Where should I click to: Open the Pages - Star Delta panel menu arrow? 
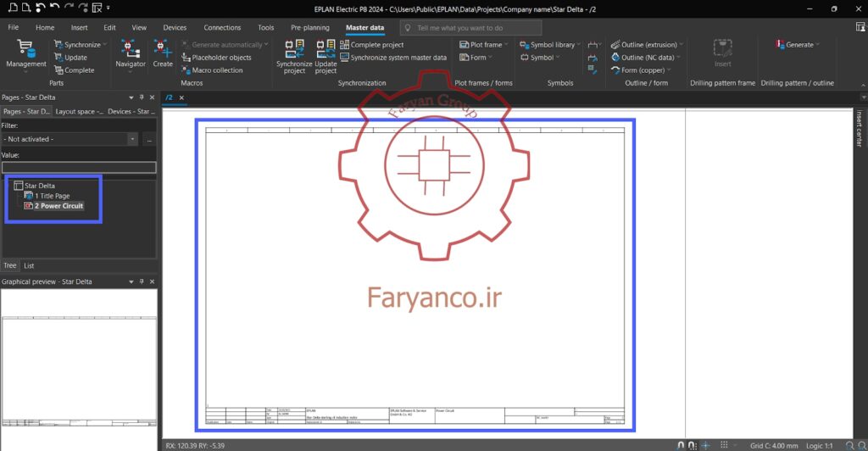(131, 97)
